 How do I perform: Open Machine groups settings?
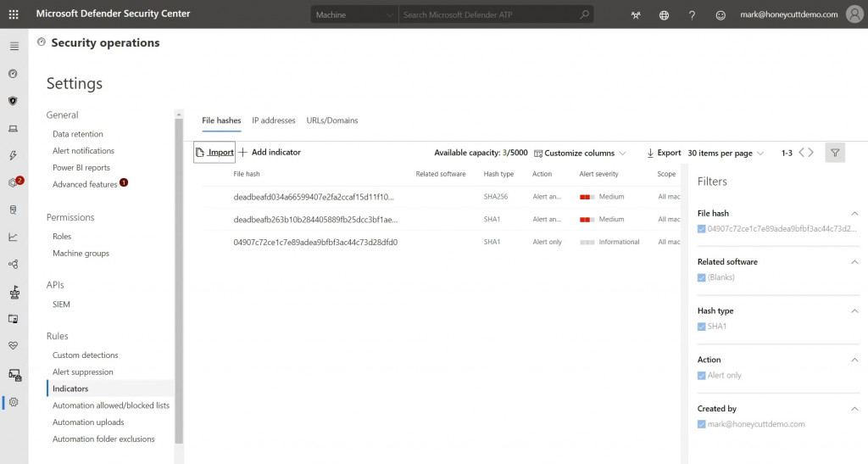pos(81,253)
